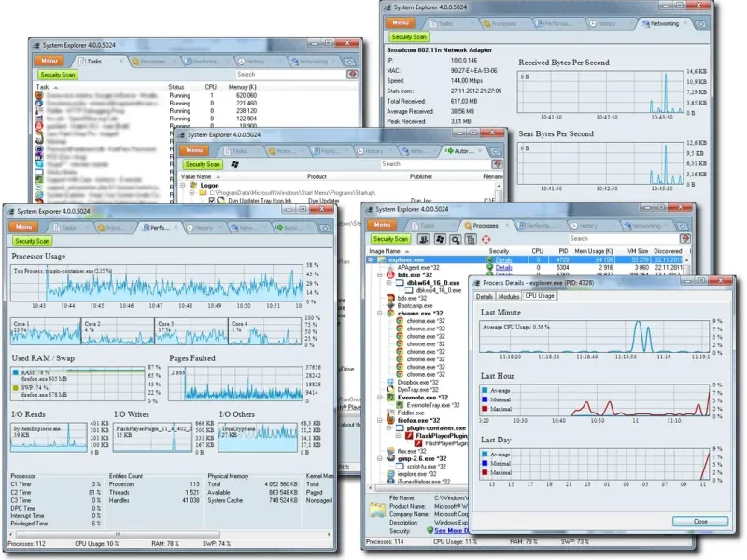
Task: Click the tree view icon in the Processes toolbar
Action: coord(471,239)
